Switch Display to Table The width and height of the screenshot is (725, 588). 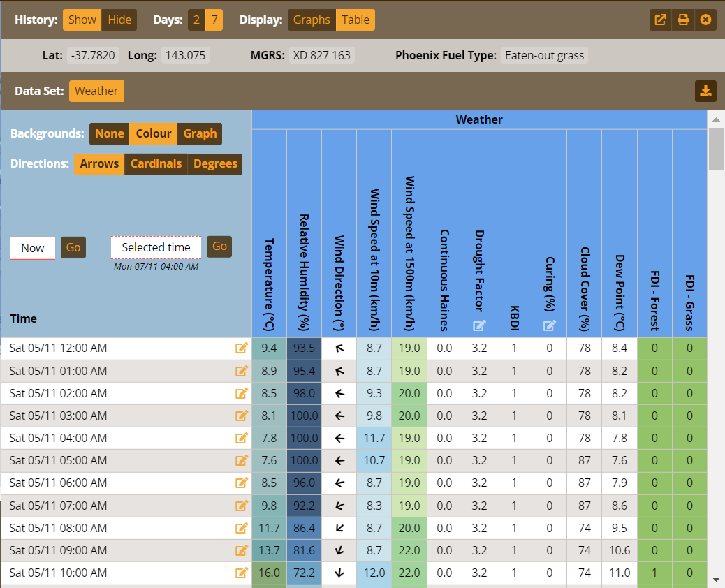pyautogui.click(x=356, y=20)
